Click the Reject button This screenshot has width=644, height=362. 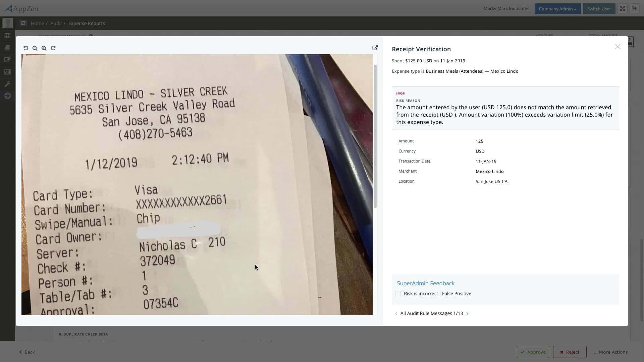pyautogui.click(x=570, y=352)
